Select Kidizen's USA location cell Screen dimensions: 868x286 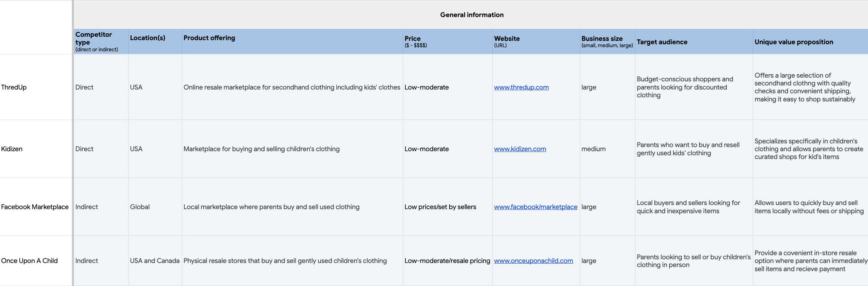(155, 149)
